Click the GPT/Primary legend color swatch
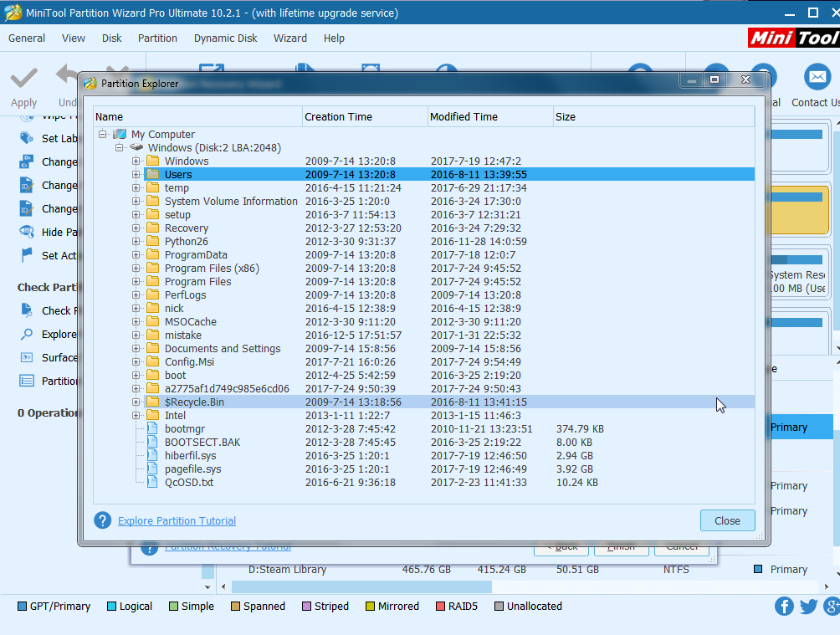Screen dimensions: 840x635 click(x=22, y=606)
